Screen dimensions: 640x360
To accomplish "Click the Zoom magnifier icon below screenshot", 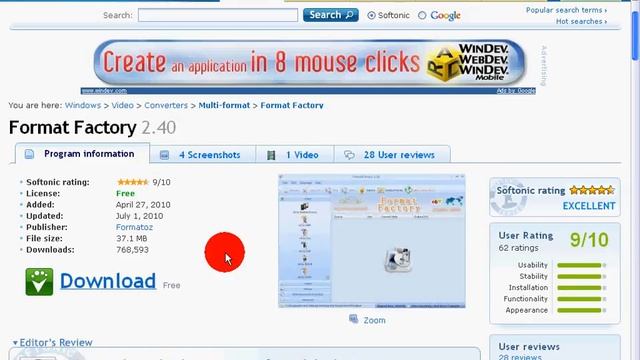I will click(x=353, y=319).
